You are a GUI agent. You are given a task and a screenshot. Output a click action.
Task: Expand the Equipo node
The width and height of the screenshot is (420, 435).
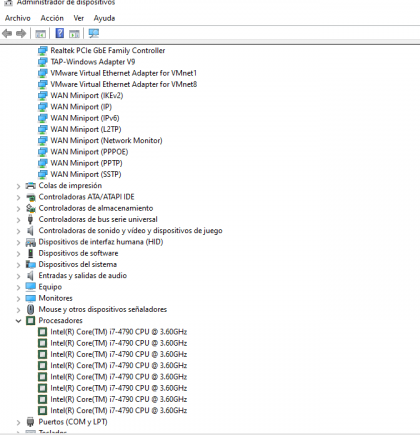click(18, 287)
